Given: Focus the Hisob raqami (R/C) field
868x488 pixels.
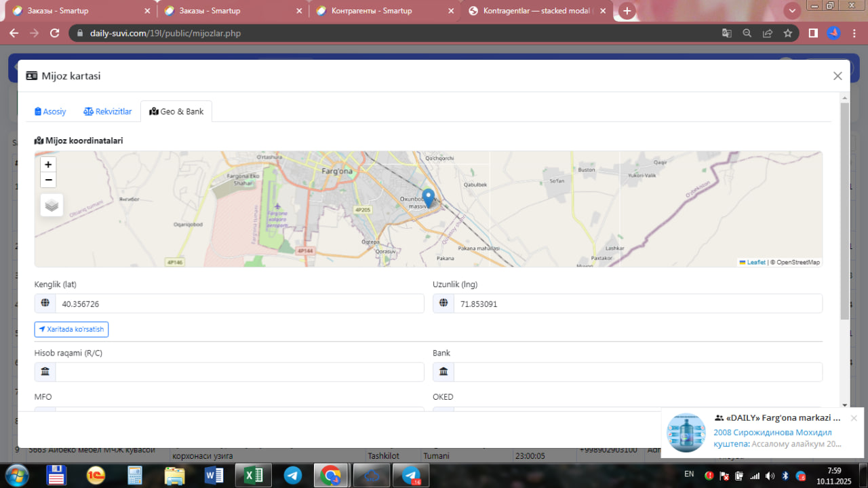Looking at the screenshot, I should pyautogui.click(x=239, y=372).
